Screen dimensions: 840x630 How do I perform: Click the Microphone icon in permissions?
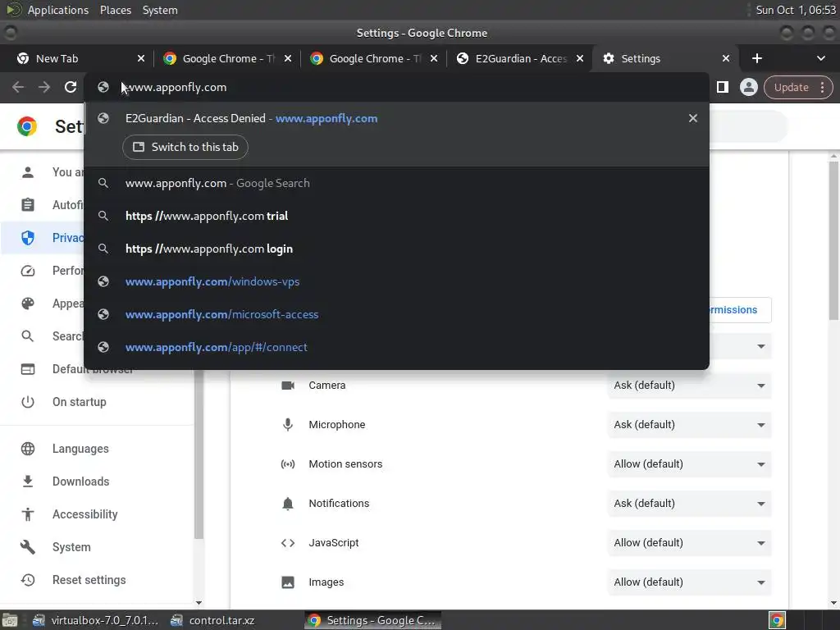click(288, 425)
